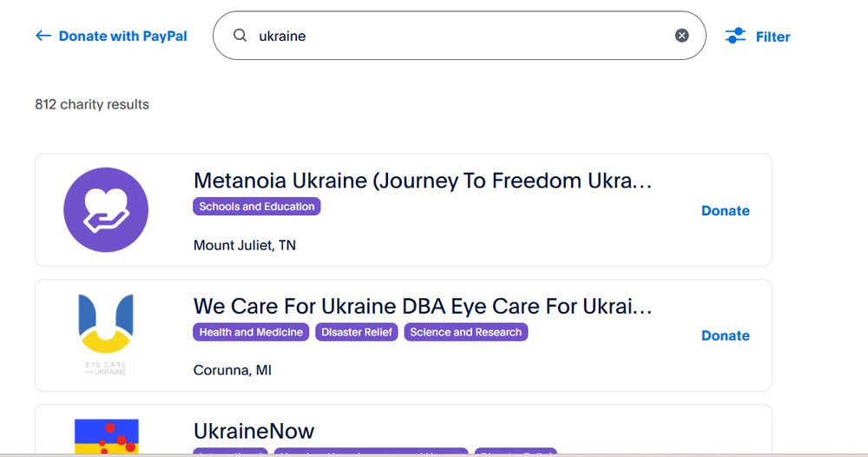Viewport: 868px width, 457px height.
Task: Click Mount Juliet, TN location text
Action: point(245,245)
